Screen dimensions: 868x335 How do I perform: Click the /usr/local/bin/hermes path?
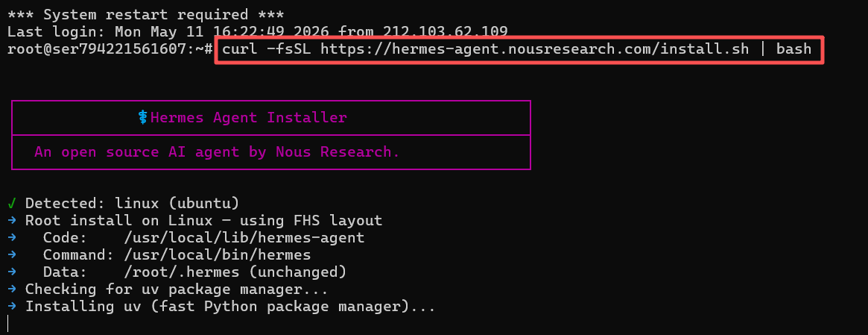tap(218, 254)
